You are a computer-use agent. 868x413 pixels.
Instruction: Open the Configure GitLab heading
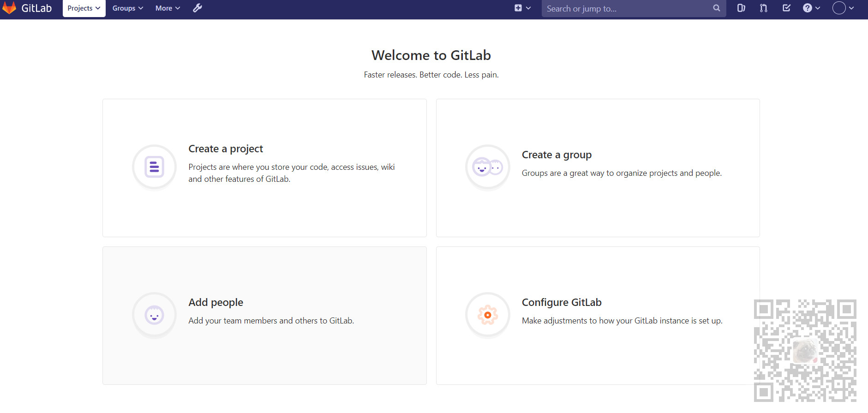pos(562,302)
